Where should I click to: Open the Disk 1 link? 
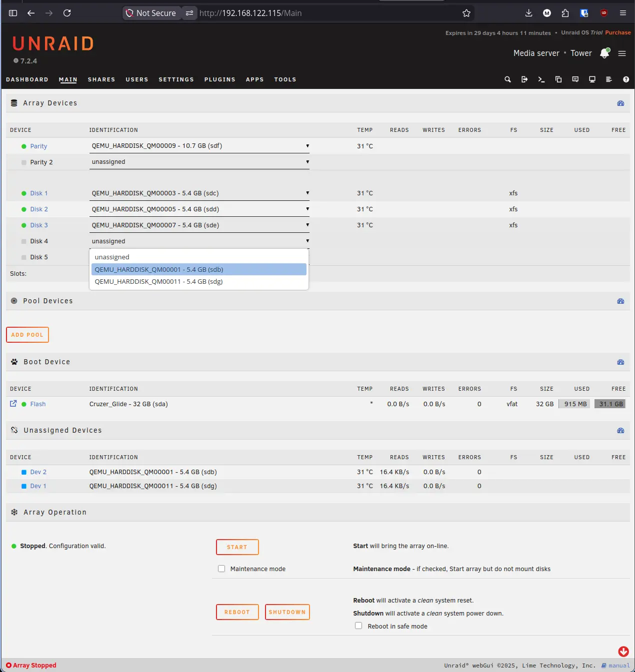pos(39,193)
